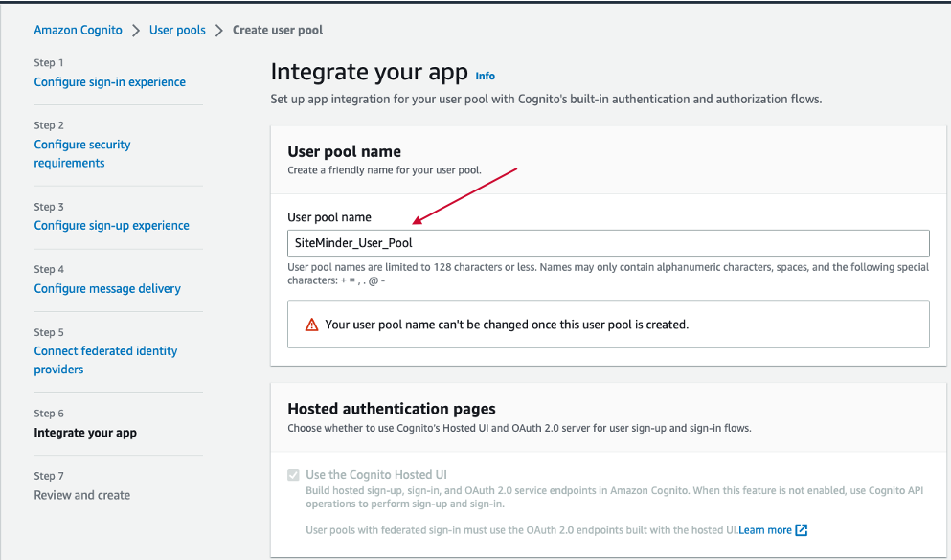This screenshot has height=560, width=951.
Task: Click the user pool name warning message box
Action: pyautogui.click(x=608, y=325)
